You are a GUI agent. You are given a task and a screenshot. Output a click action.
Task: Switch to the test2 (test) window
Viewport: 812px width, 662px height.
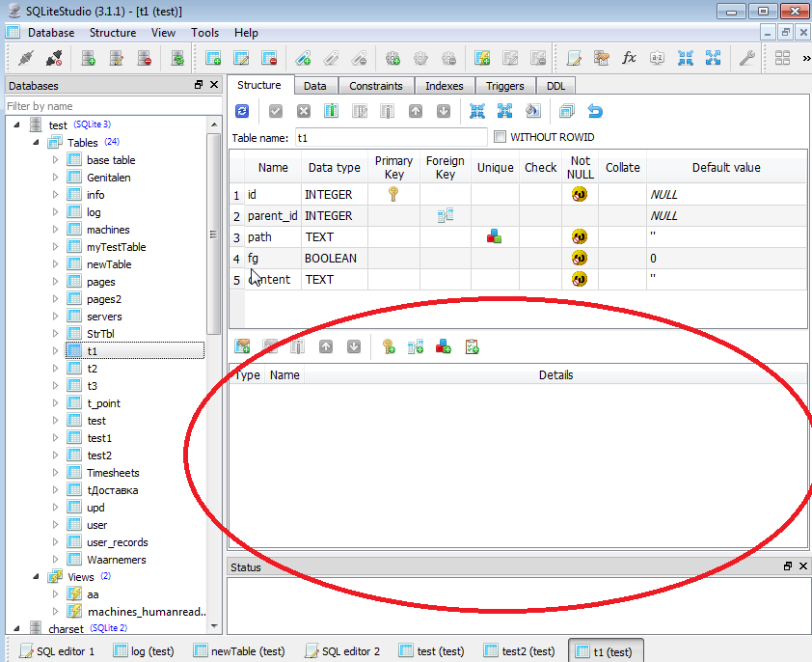[520, 651]
